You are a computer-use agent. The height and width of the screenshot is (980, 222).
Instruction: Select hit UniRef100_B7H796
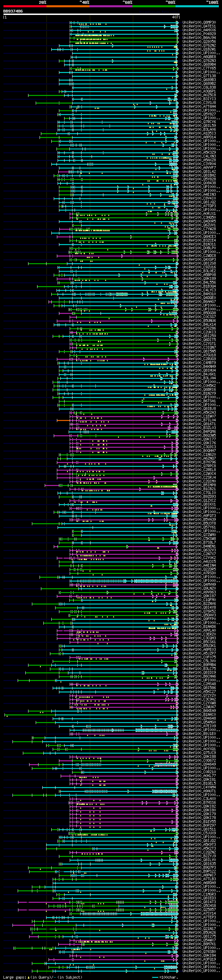199,462
